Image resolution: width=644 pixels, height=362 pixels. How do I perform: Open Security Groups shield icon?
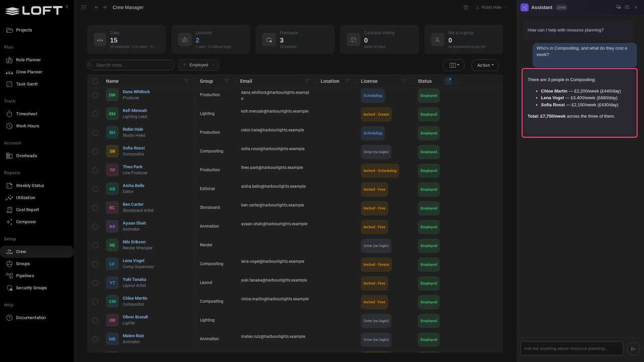point(10,288)
